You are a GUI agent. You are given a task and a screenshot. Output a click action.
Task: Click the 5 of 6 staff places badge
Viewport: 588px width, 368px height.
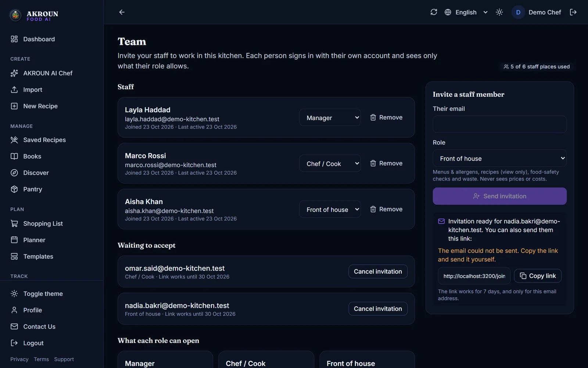pos(537,67)
